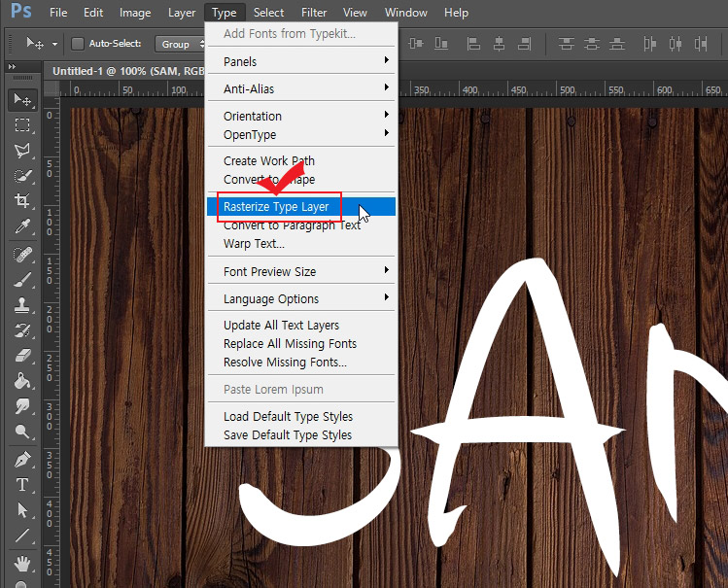Select the Smudge tool
Image resolution: width=728 pixels, height=588 pixels.
pyautogui.click(x=22, y=406)
